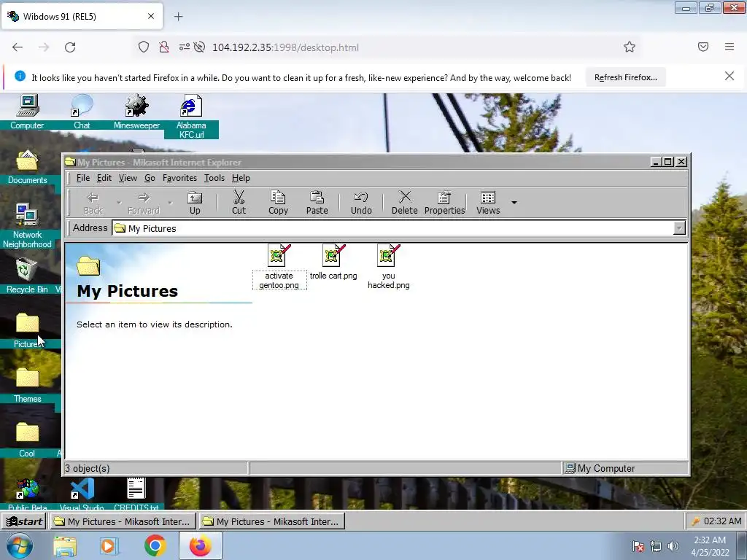Open the Tools menu
The image size is (747, 560).
(214, 178)
